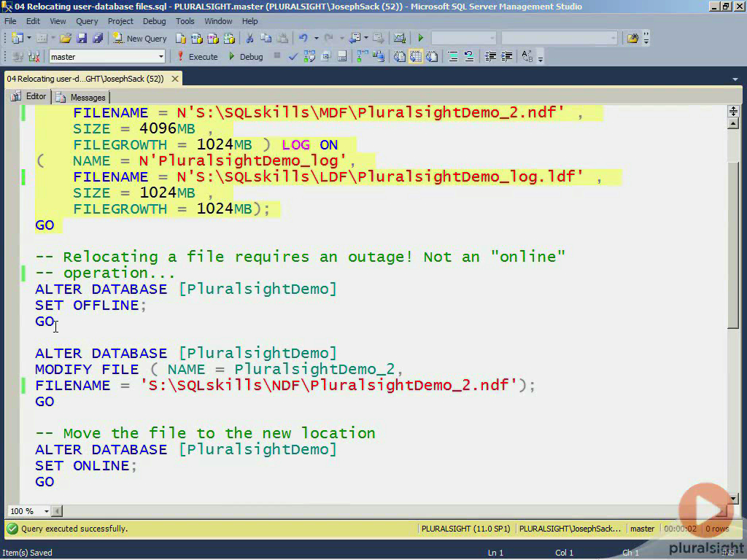Close the 04 Relocating query tab

pos(175,79)
